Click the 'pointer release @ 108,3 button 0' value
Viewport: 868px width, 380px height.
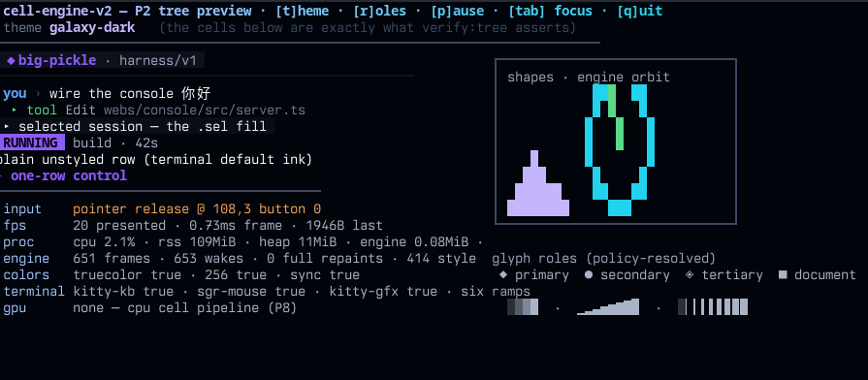click(x=197, y=209)
